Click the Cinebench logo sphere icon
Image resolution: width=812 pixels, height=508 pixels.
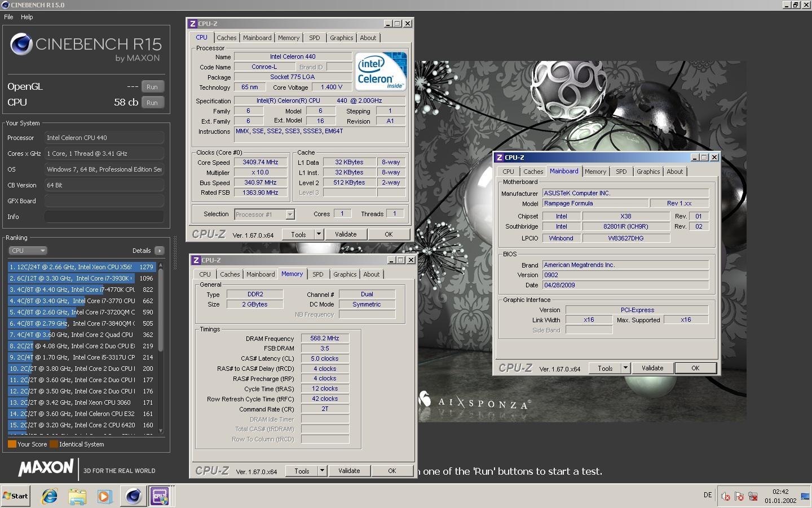[21, 44]
